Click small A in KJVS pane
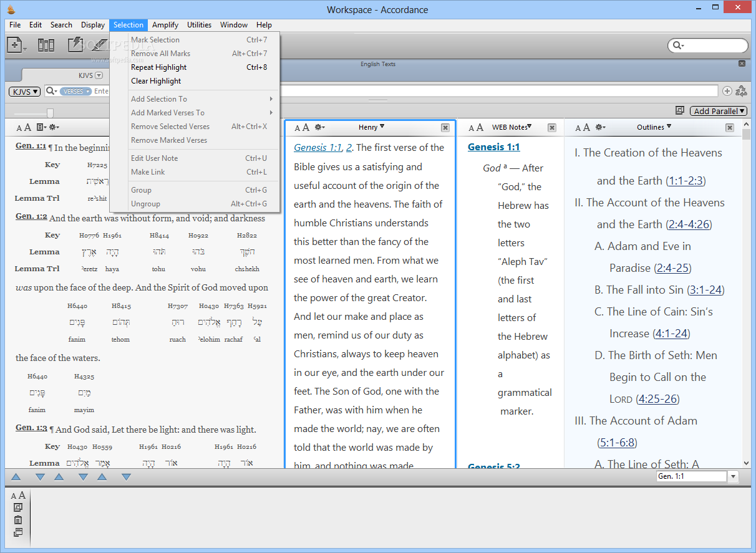The image size is (756, 553). pyautogui.click(x=19, y=128)
